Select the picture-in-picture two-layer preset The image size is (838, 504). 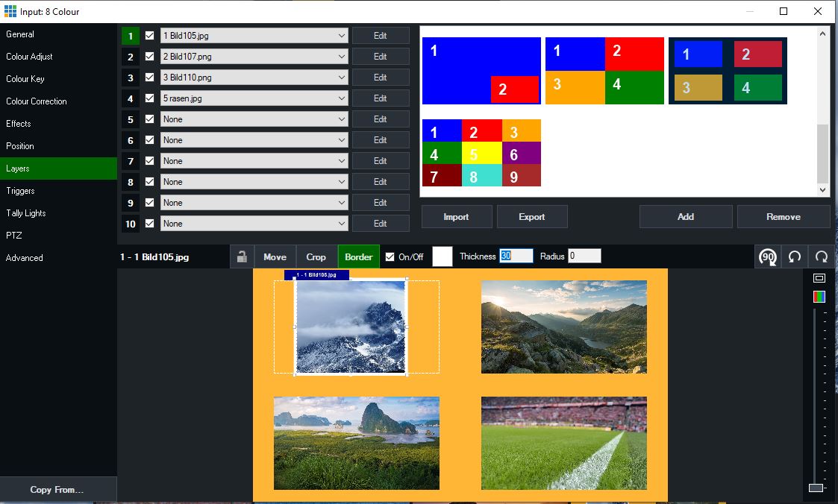tap(481, 71)
